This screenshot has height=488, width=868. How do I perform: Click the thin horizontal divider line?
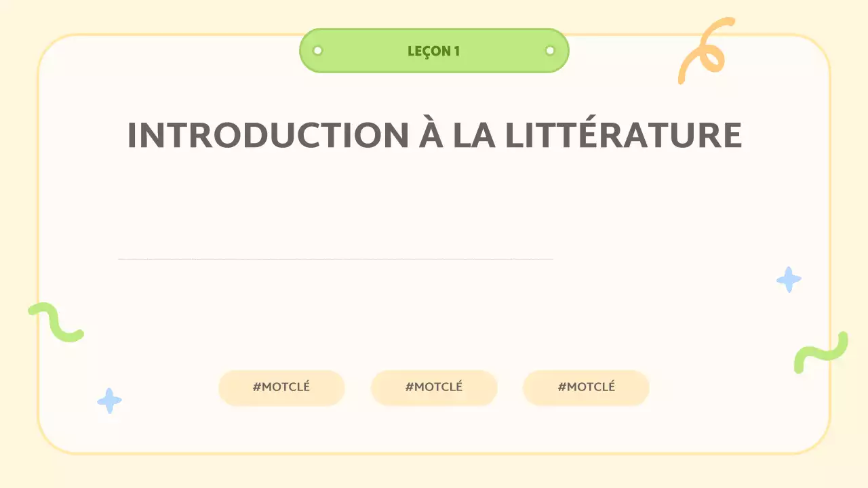(336, 259)
